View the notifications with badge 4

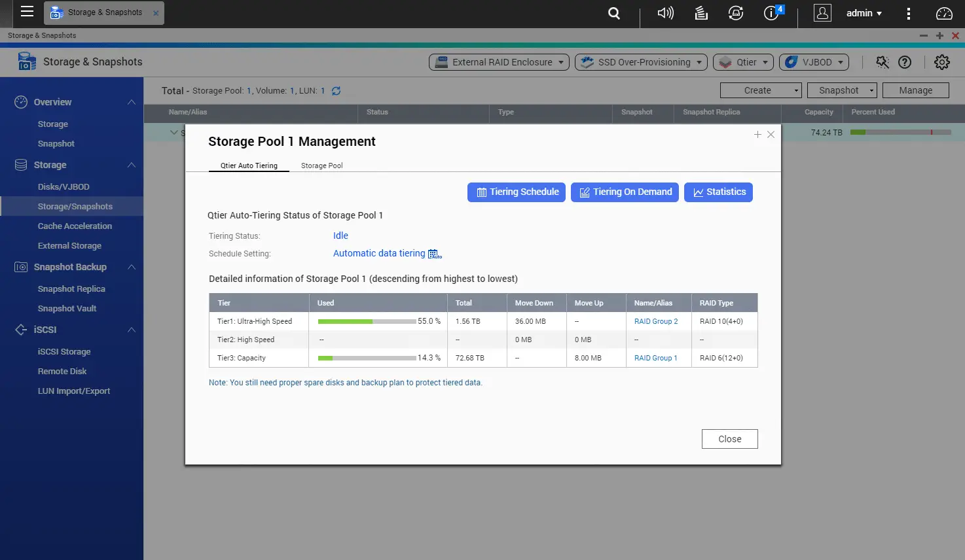(x=771, y=13)
